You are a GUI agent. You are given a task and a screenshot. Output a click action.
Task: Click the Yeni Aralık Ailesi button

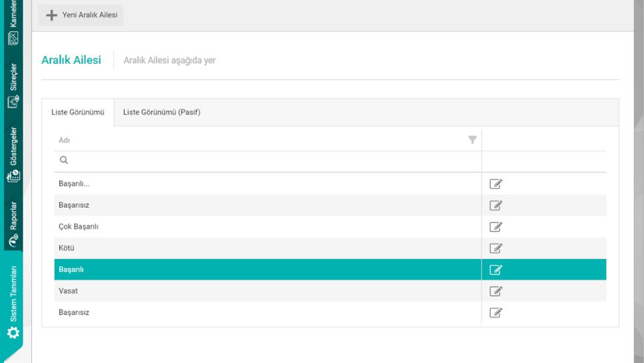[x=81, y=15]
